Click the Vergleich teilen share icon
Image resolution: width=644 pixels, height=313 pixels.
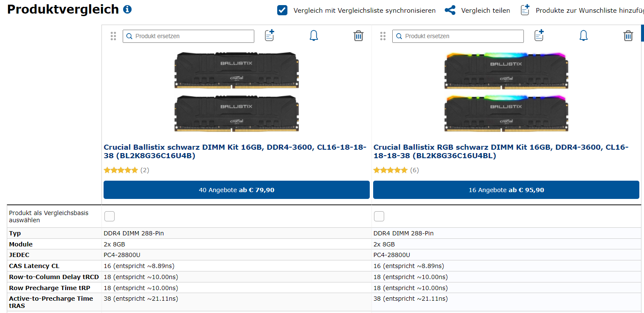450,10
